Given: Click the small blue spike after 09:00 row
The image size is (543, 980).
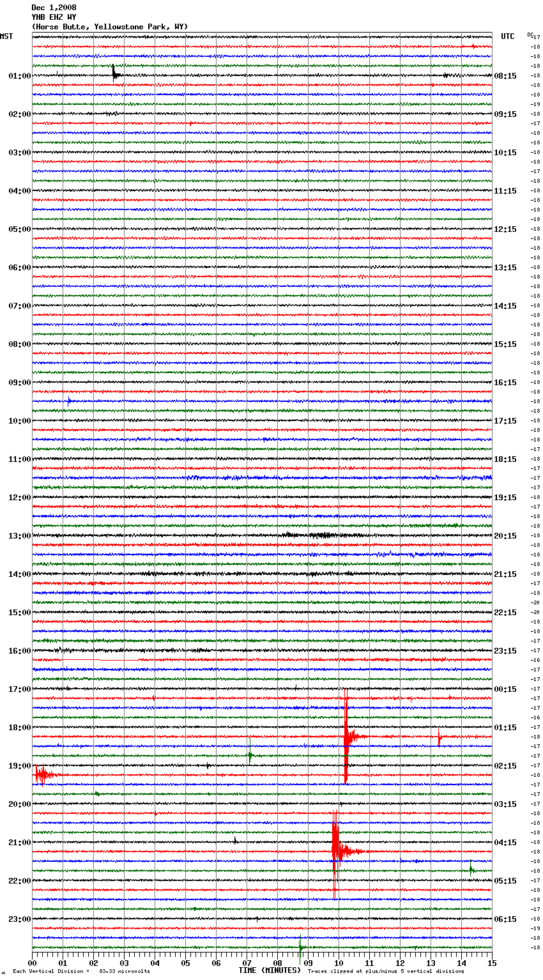Looking at the screenshot, I should click(x=68, y=401).
